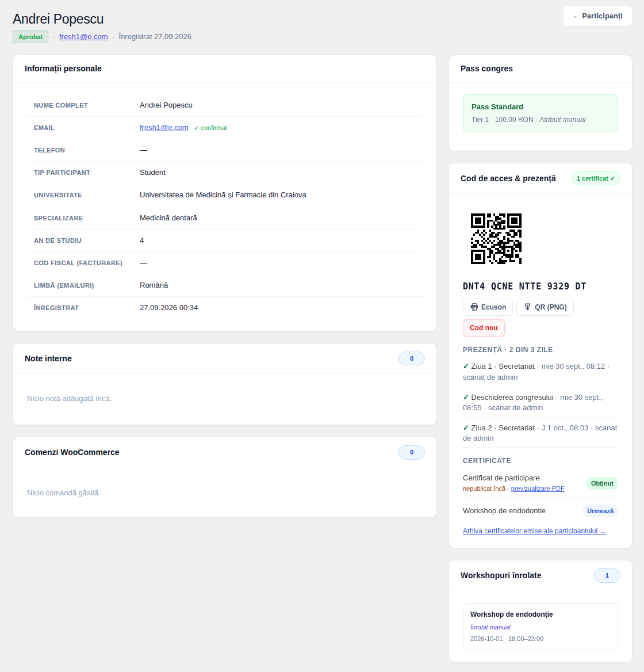644x672 pixels.
Task: Select the Medicină dentară specialization value
Action: coord(168,218)
